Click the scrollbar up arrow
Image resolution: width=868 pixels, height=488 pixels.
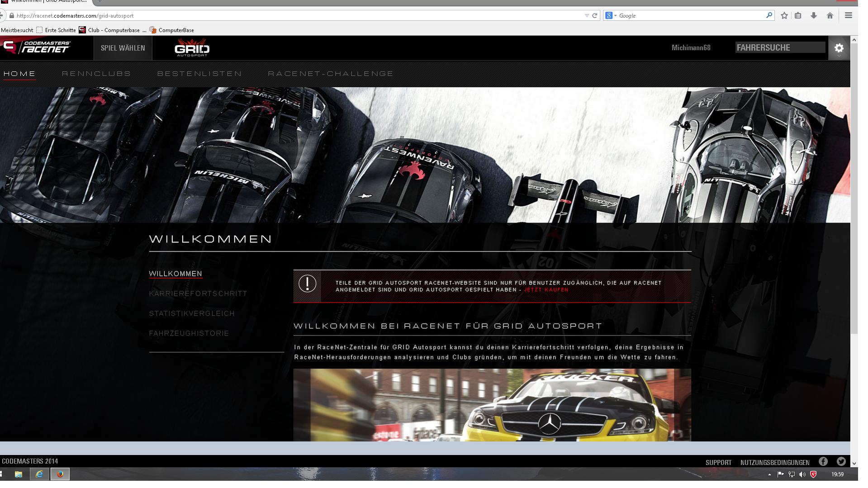coord(854,40)
